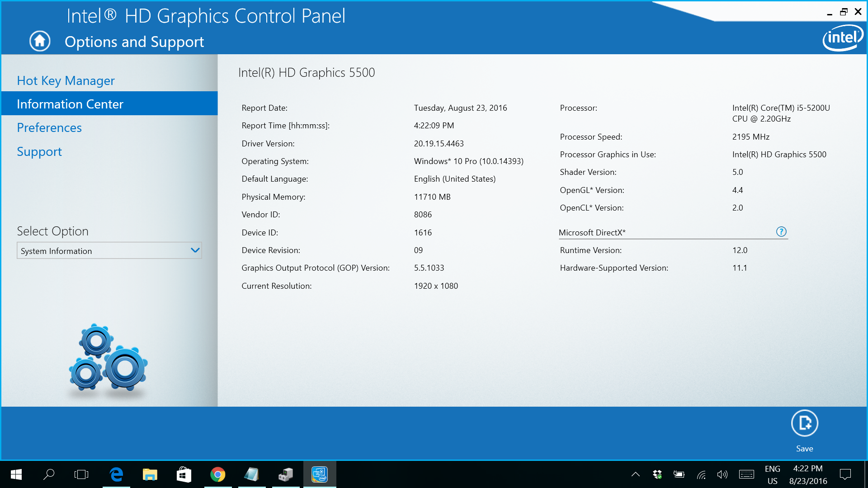Open the Save report icon
Screen dimensions: 868x488
pyautogui.click(x=804, y=423)
